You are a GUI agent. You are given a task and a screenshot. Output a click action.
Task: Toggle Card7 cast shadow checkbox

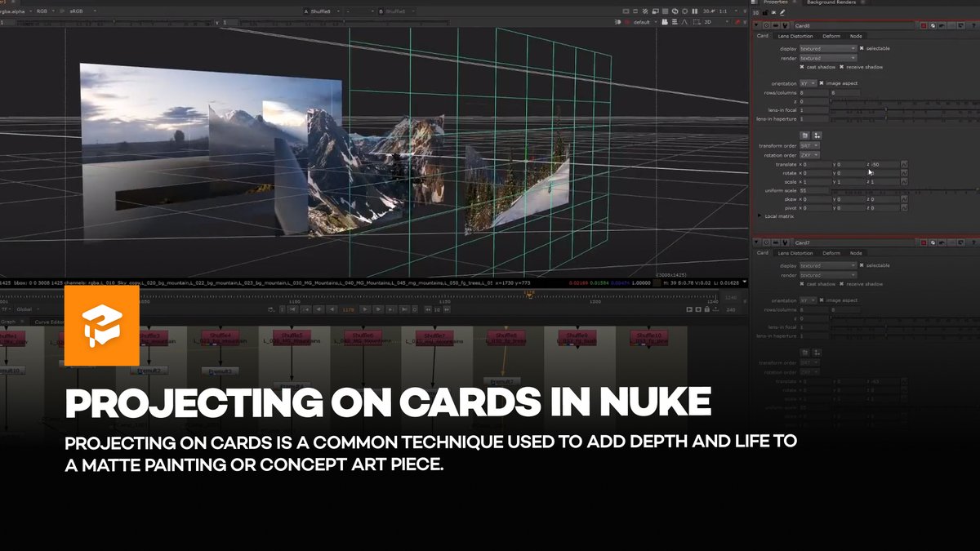click(x=802, y=283)
